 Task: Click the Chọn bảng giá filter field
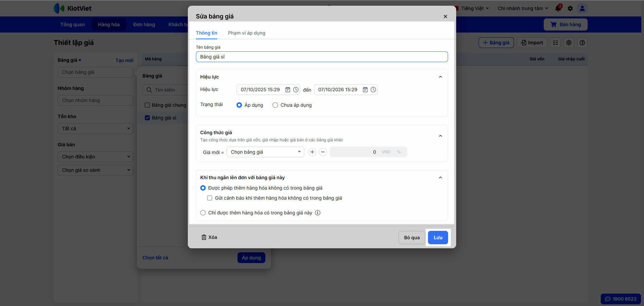click(96, 72)
